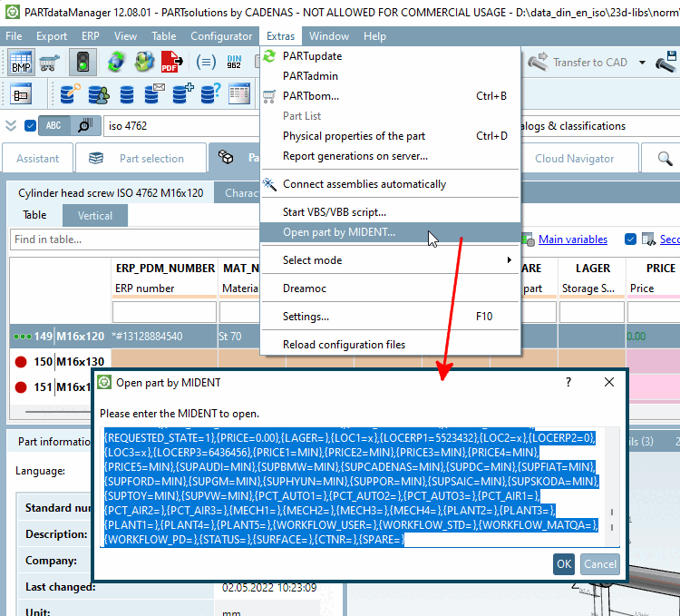Switch to the Part selection tab
This screenshot has width=680, height=616.
tap(141, 159)
